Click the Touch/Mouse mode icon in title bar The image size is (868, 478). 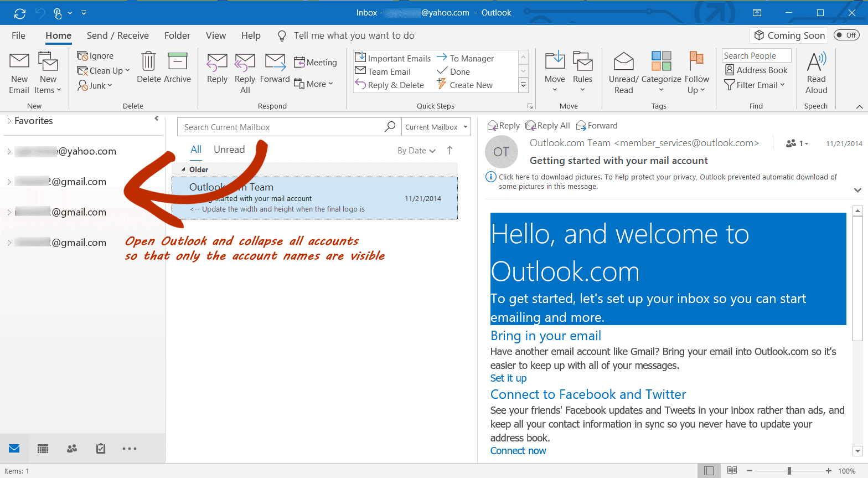coord(58,13)
